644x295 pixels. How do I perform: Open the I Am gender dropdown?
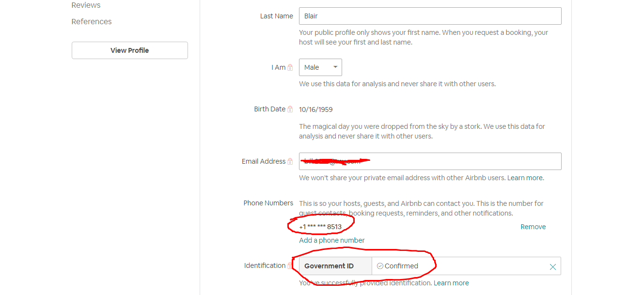(320, 67)
